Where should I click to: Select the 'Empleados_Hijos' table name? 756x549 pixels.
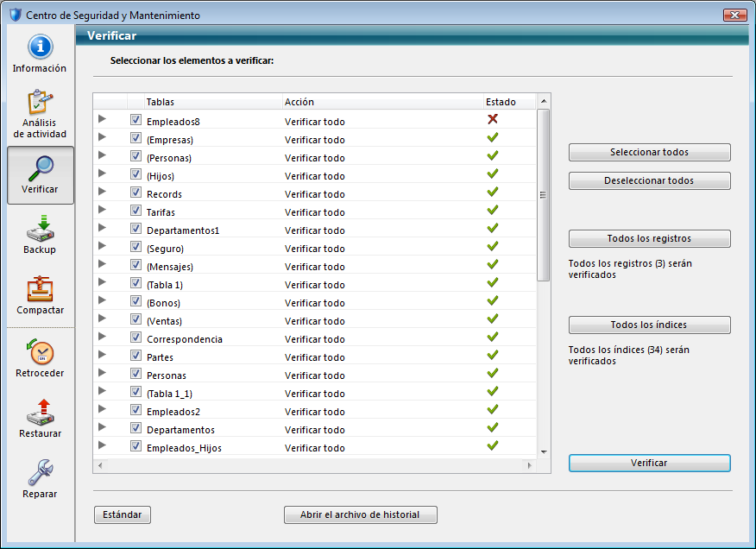pos(184,448)
